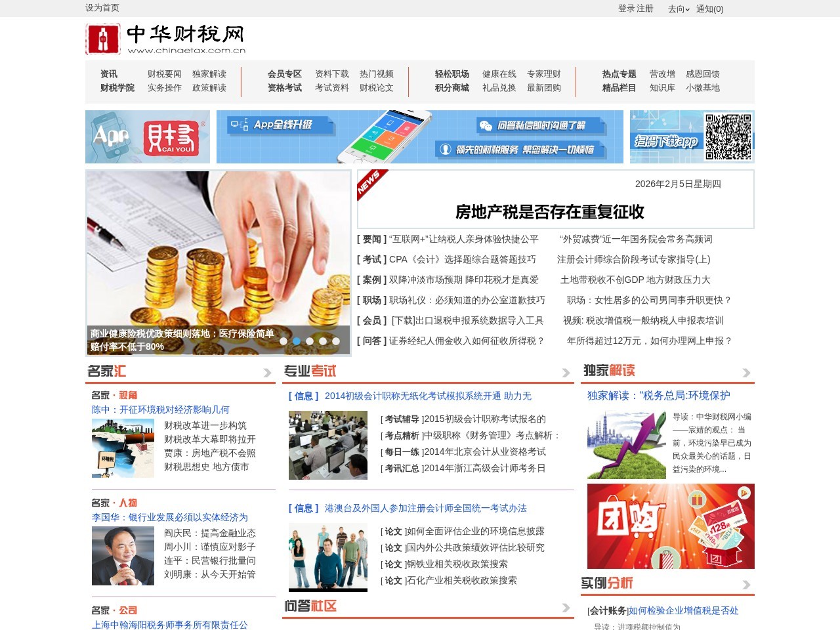Image resolution: width=840 pixels, height=630 pixels.
Task: Expand 独家解读 section via arrow icon
Action: (x=746, y=373)
